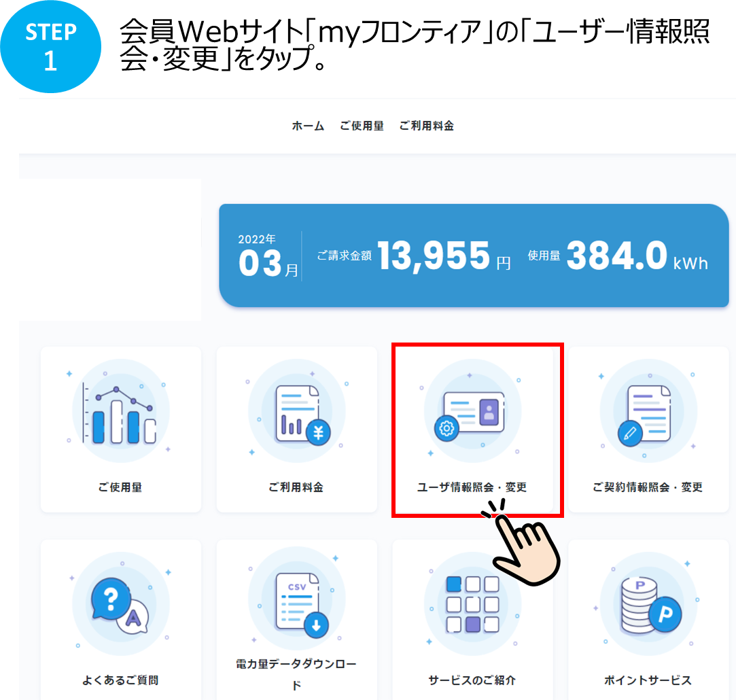Screen dimensions: 736x700
Task: Select the yen badge on the billing icon
Action: (x=319, y=433)
